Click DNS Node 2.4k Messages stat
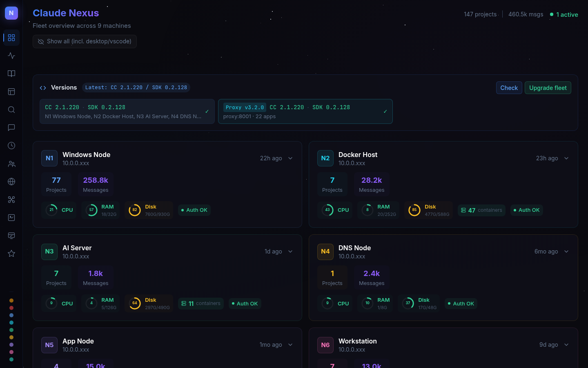Screen dimensions: 588x368 [372, 277]
